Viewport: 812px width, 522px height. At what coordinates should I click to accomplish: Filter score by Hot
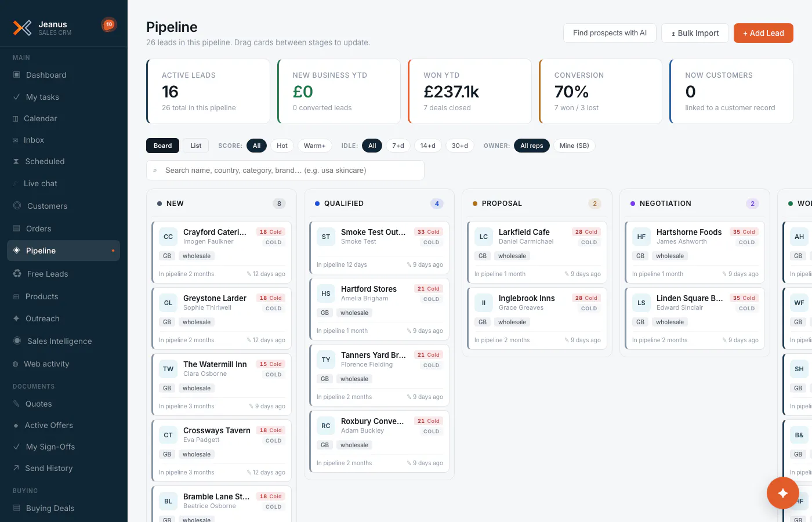282,146
